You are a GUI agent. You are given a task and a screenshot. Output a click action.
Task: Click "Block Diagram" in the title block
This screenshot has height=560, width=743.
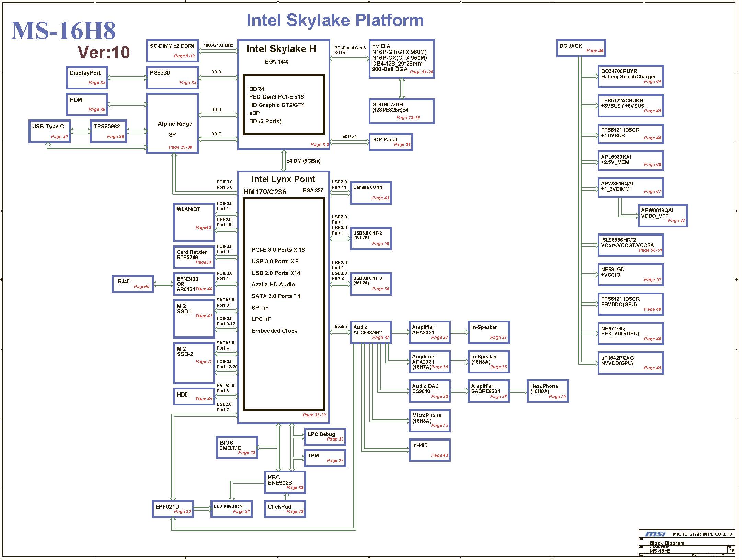667,543
